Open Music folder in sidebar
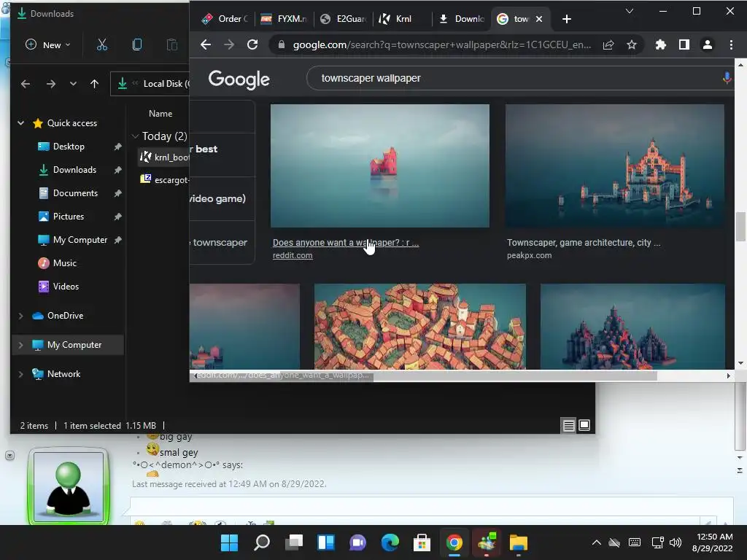 point(64,262)
